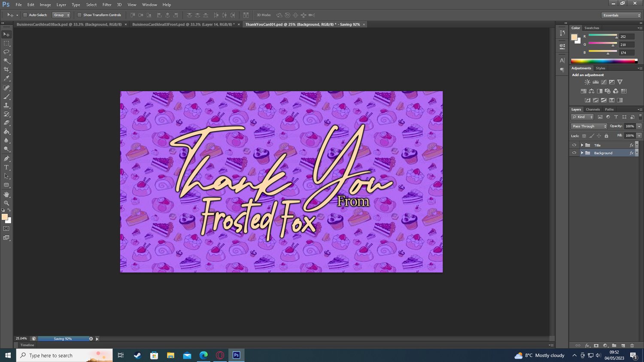Hide the Background layer group
Viewport: 644px width, 362px height.
point(574,153)
